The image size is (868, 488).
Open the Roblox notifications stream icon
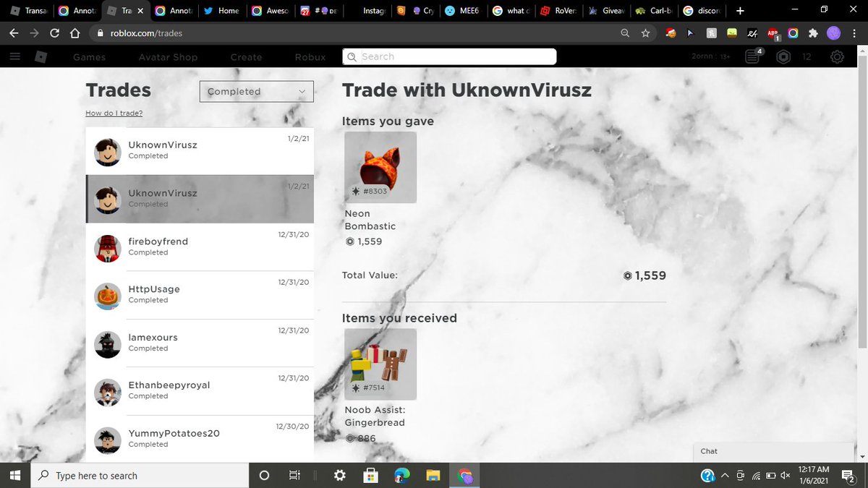coord(753,57)
